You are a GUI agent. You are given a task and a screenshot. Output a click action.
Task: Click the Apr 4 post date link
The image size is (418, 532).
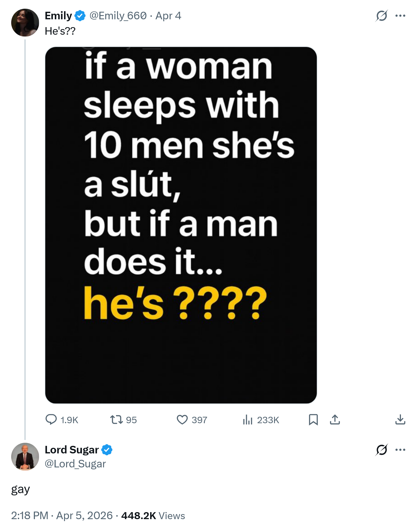point(168,16)
